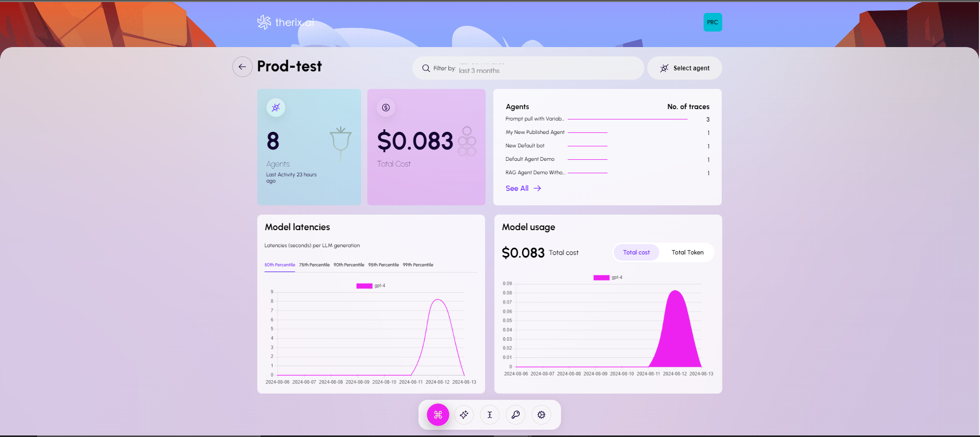Click the Prod-test page title

pos(289,66)
